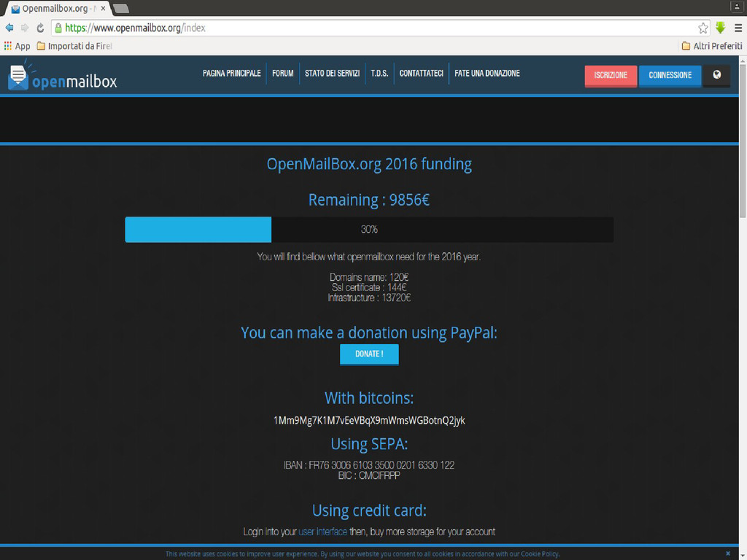Open the globe language selector
Image resolution: width=747 pixels, height=560 pixels.
(716, 75)
